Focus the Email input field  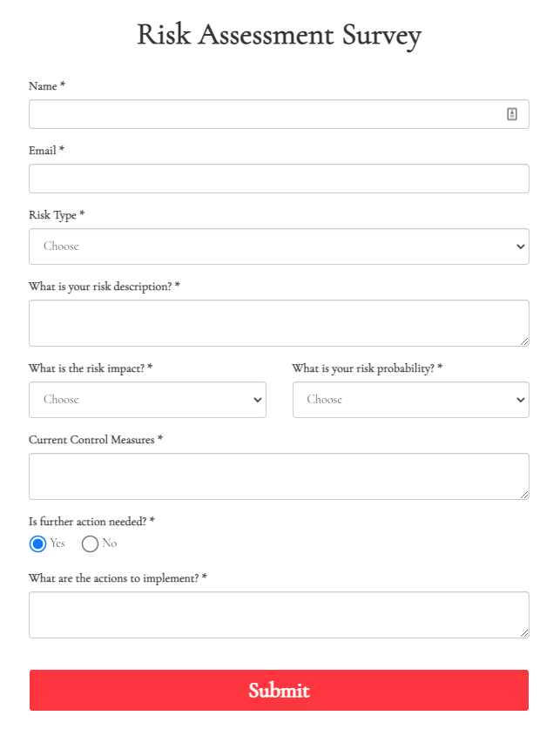pyautogui.click(x=279, y=179)
